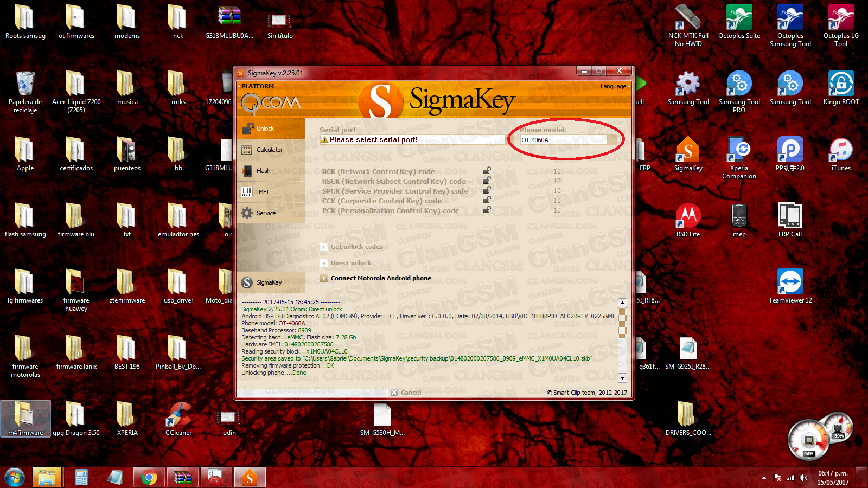
Task: Select the m4firmware folder
Action: [x=25, y=419]
